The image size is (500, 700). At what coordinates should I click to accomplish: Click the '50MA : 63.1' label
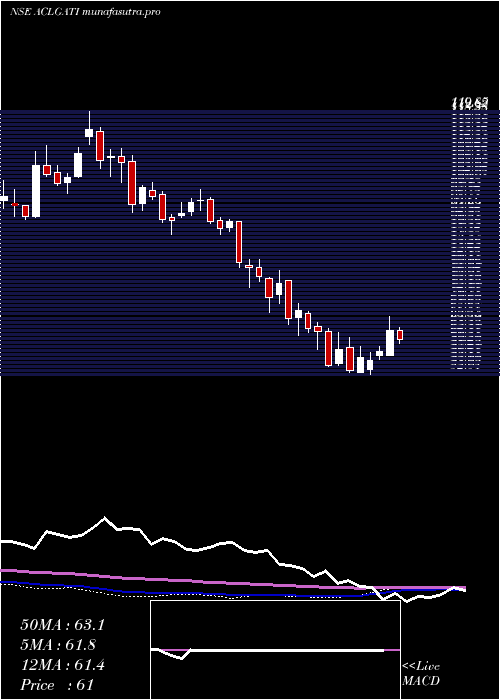tap(62, 625)
